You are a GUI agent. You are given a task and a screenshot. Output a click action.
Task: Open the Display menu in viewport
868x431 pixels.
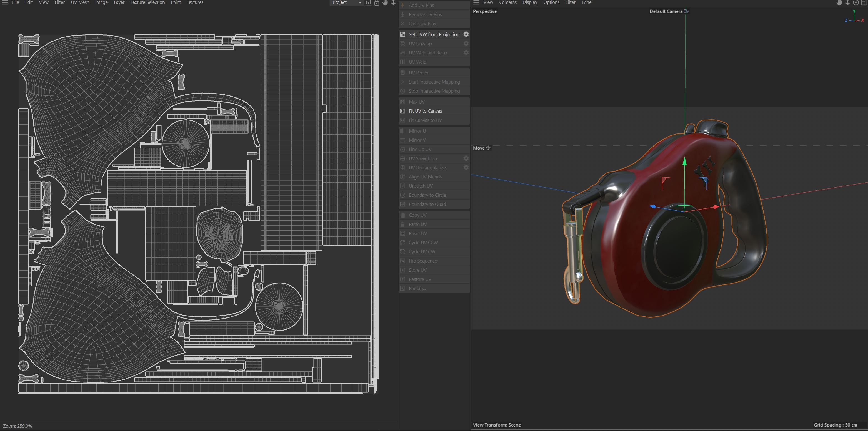click(530, 3)
